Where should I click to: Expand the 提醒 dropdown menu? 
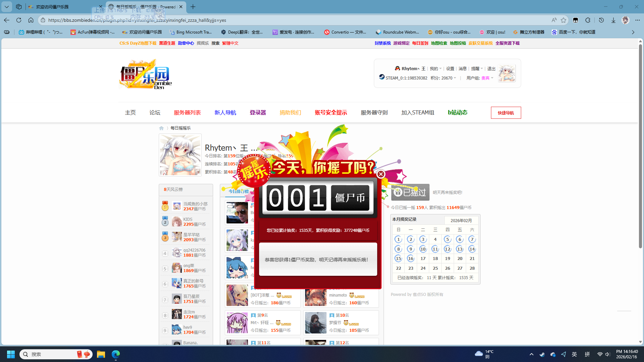click(477, 68)
